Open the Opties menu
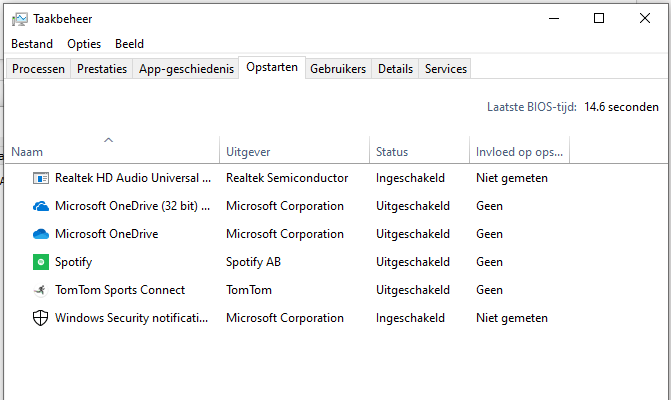Screen dimensions: 671x400 click(84, 44)
